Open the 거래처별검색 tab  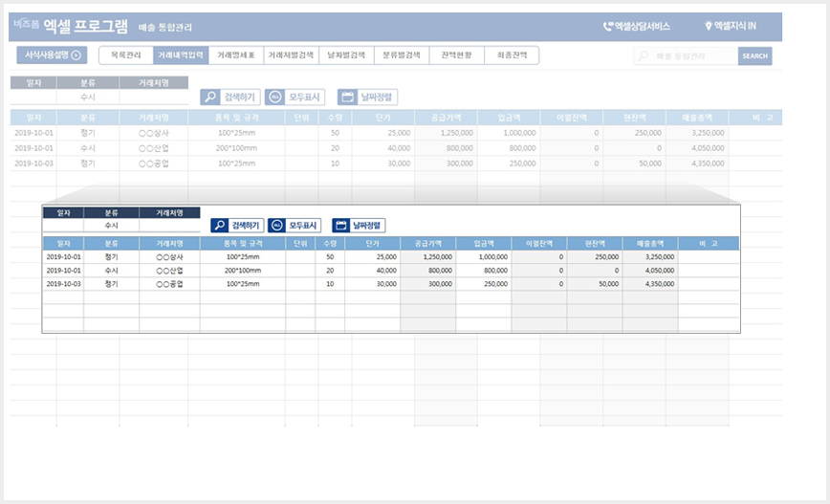click(291, 55)
